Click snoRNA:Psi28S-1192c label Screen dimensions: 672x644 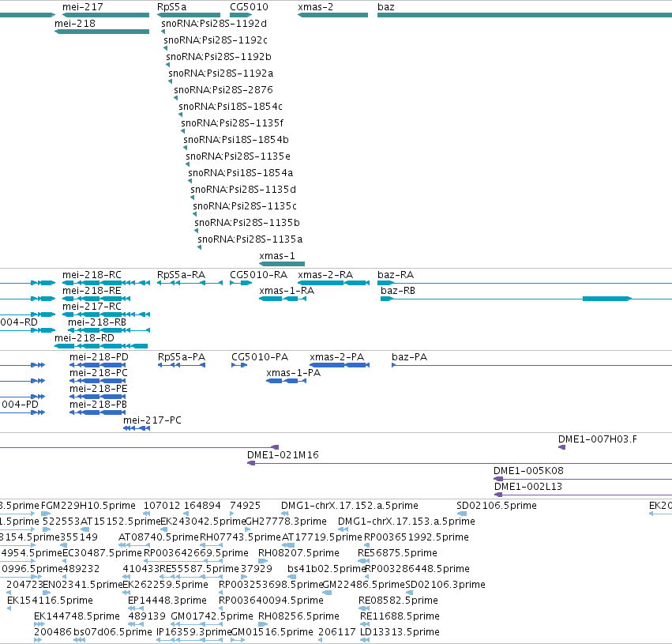click(x=216, y=40)
